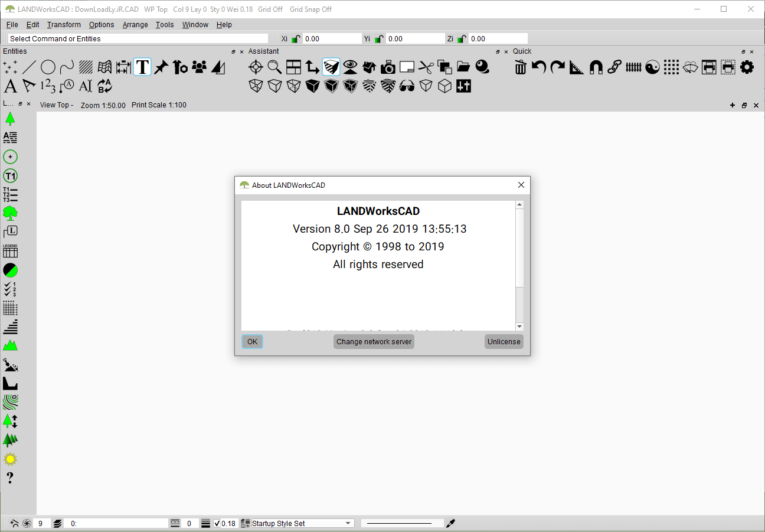
Task: Open the Arrange menu
Action: 135,24
